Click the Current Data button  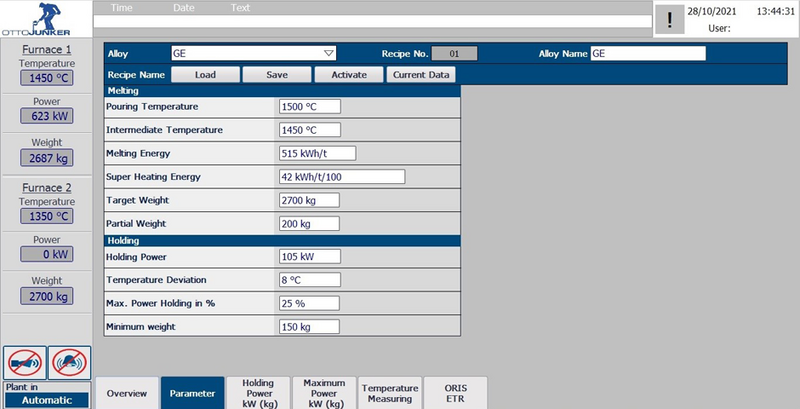coord(423,74)
